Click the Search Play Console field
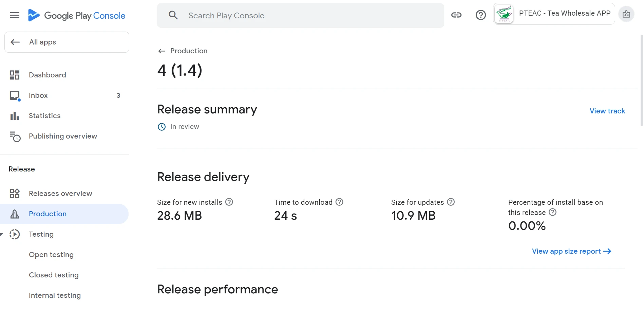Viewport: 644px width, 309px height. coord(300,15)
